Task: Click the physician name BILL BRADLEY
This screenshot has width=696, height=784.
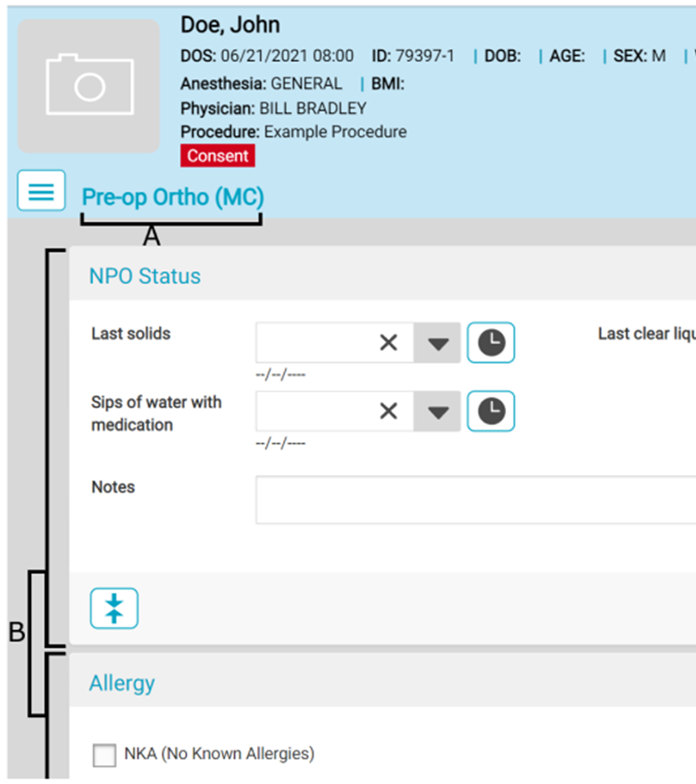Action: coord(312,108)
